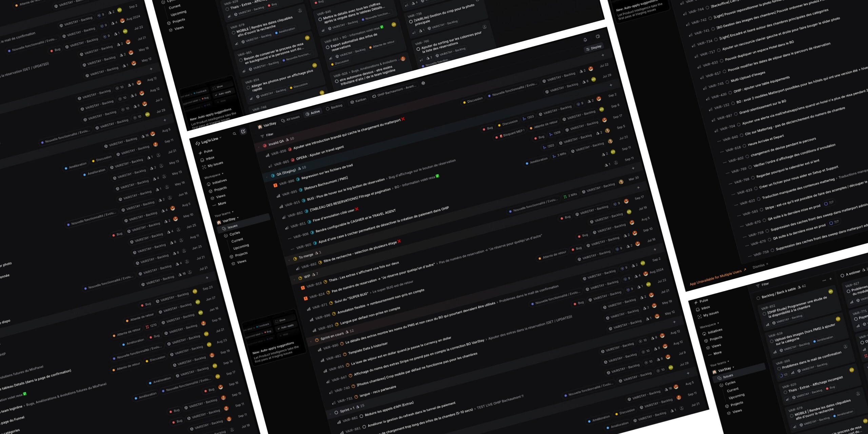Viewport: 868px width, 434px height.
Task: Click the search icon beside Log'in Line
Action: [234, 134]
